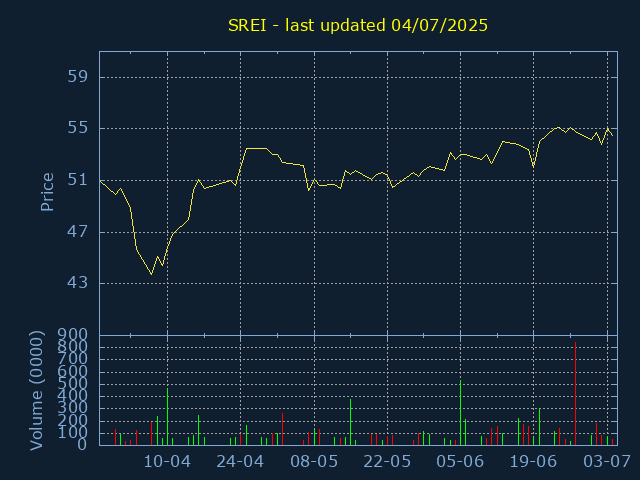Select the 47 price axis value
This screenshot has width=640, height=480.
click(78, 232)
